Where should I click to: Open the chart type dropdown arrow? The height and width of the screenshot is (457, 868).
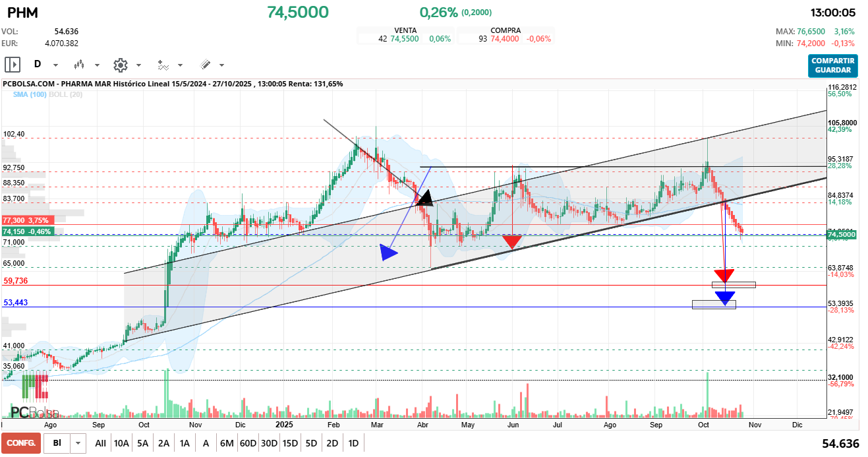97,65
